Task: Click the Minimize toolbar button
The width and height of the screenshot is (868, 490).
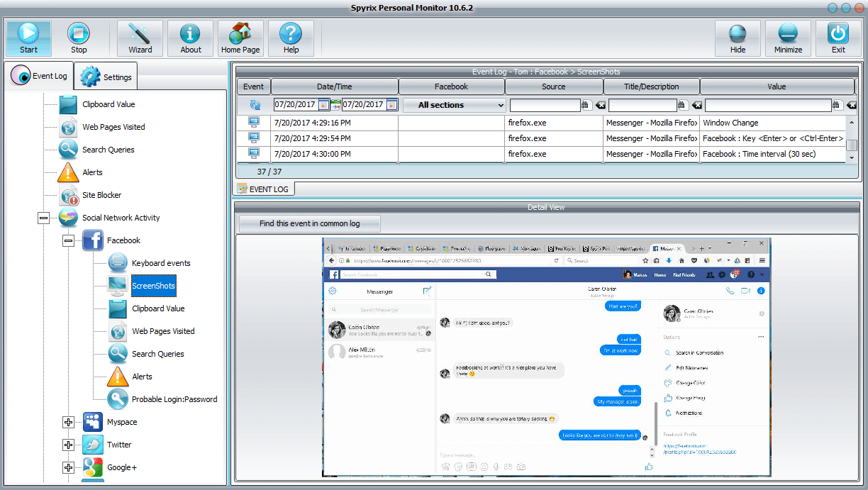Action: (788, 38)
